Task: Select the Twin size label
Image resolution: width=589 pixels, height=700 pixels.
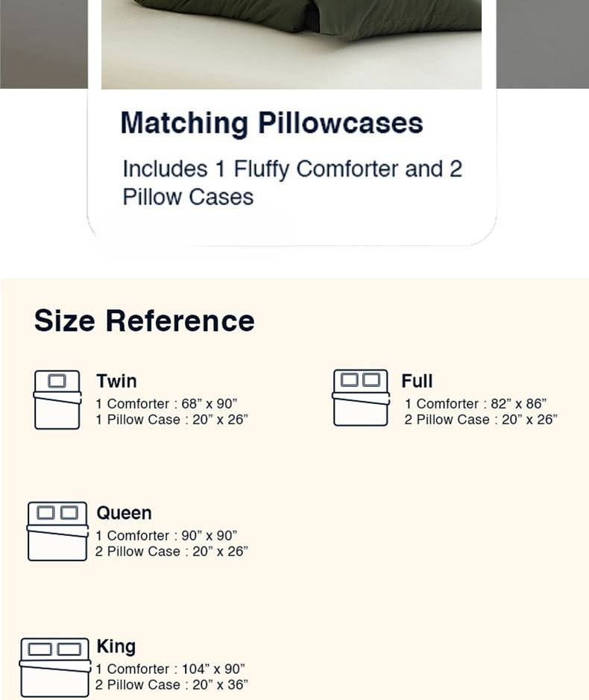Action: pyautogui.click(x=116, y=381)
